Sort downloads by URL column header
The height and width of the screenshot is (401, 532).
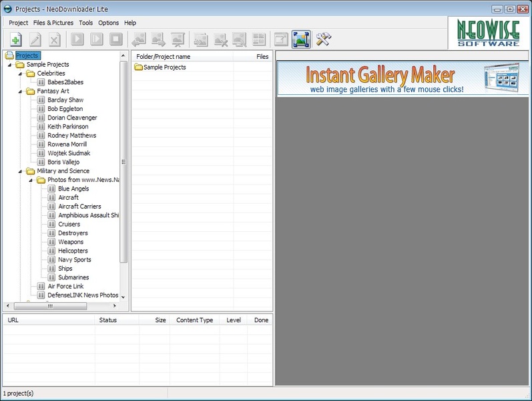point(49,319)
